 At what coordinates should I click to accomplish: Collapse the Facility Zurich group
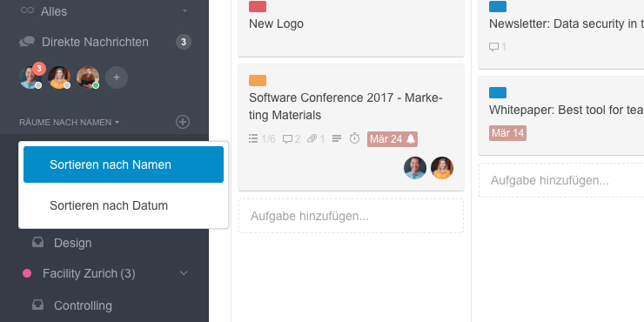(x=184, y=273)
